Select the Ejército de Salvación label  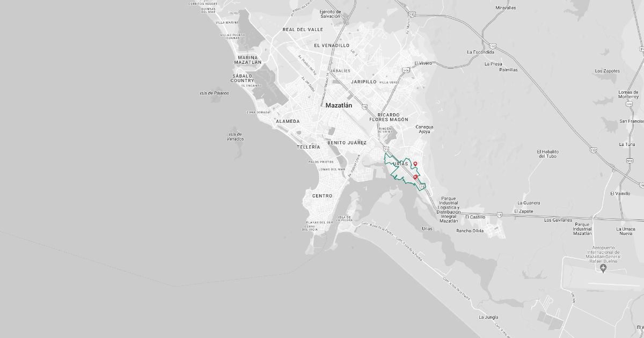[330, 13]
